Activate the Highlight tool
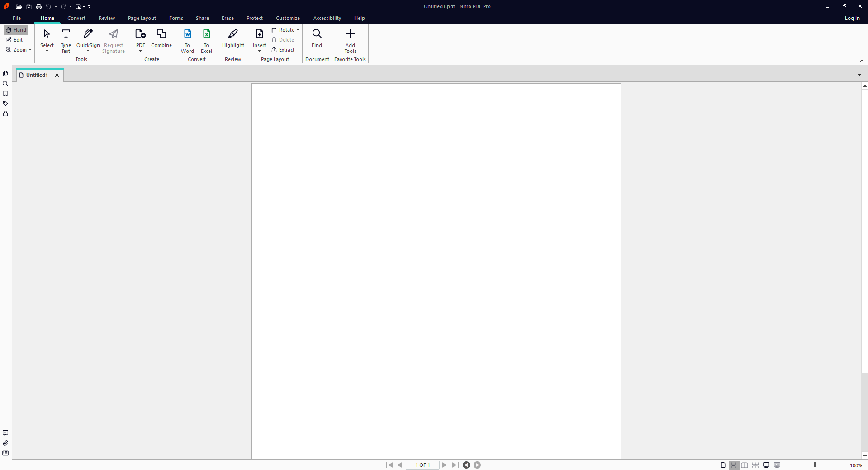Viewport: 868px width, 470px height. click(x=233, y=39)
